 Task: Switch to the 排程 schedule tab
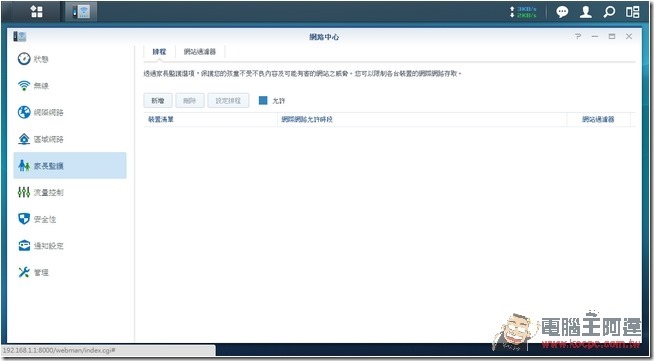[159, 52]
